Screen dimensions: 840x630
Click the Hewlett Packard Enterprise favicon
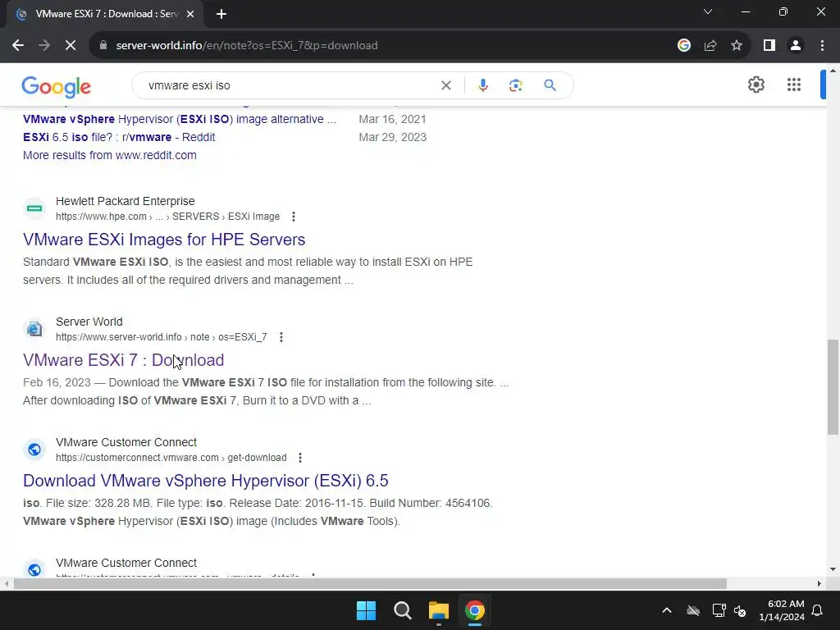pos(34,208)
